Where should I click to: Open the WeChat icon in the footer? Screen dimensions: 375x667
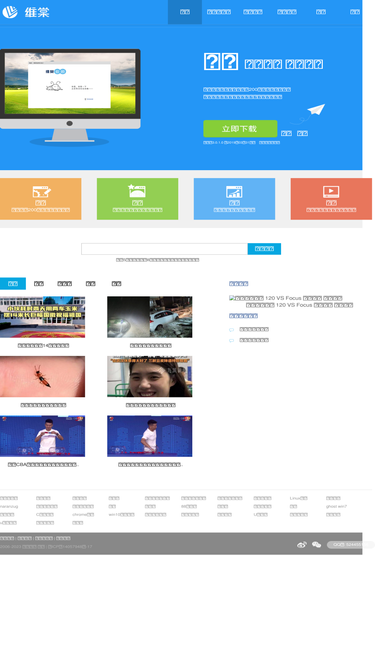point(316,544)
